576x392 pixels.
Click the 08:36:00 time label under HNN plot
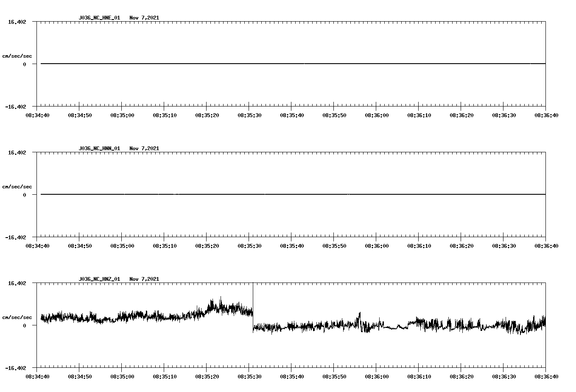click(x=377, y=246)
